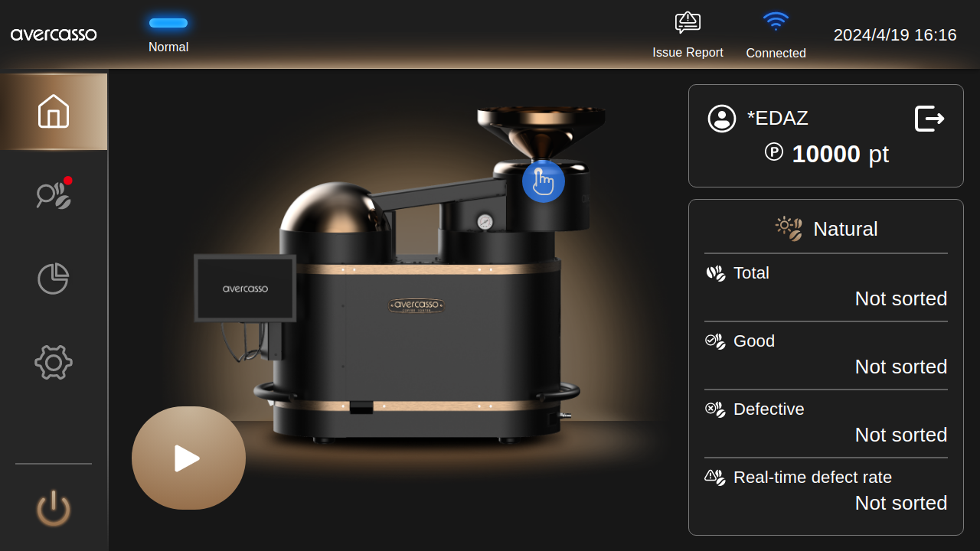Open the bean sorting inspection page

pyautogui.click(x=54, y=196)
